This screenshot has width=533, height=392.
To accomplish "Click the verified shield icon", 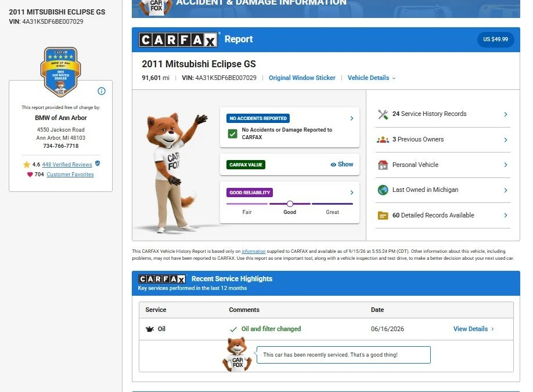I will pyautogui.click(x=98, y=164).
